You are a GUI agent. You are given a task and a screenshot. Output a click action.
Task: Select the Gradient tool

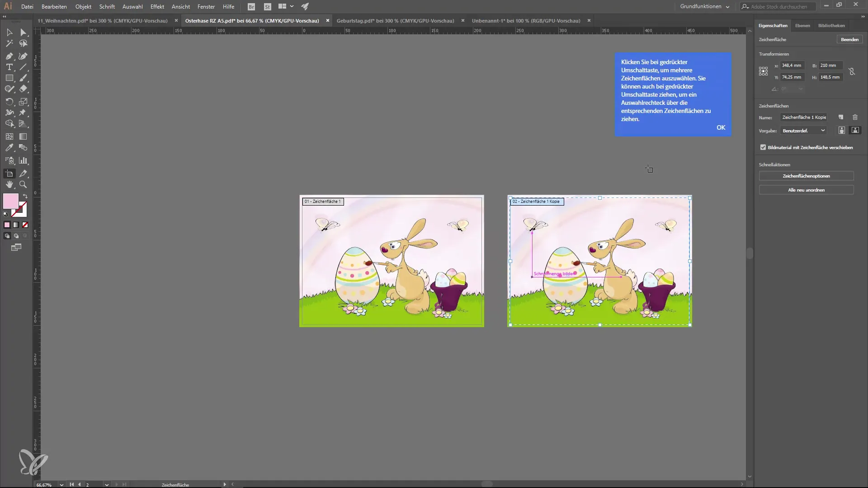point(23,136)
